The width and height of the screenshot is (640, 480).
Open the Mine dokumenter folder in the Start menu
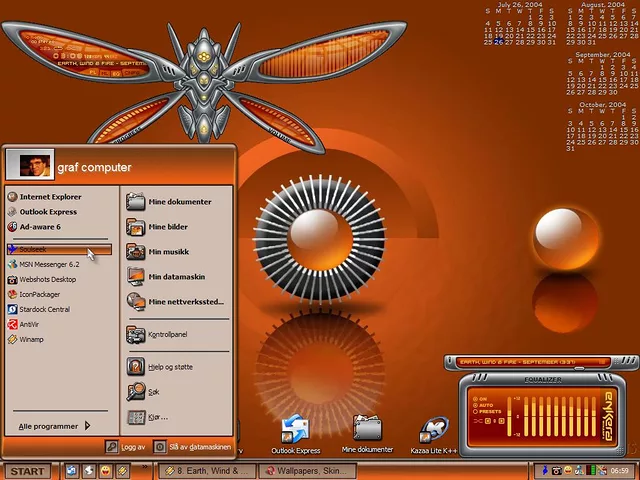click(x=169, y=202)
